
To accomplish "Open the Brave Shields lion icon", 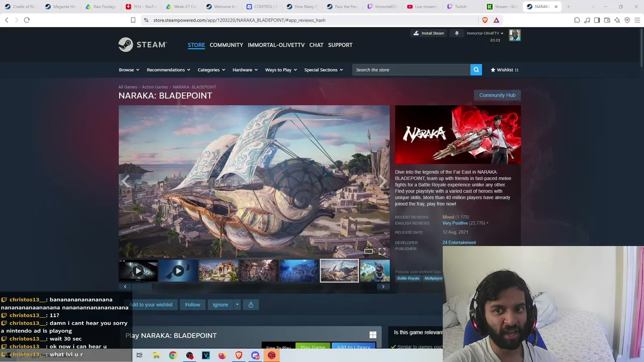I will (485, 20).
